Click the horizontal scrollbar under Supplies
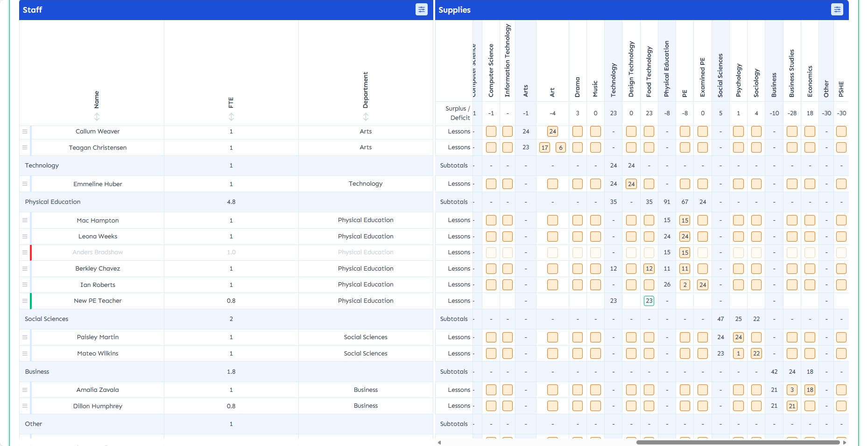 pos(738,442)
